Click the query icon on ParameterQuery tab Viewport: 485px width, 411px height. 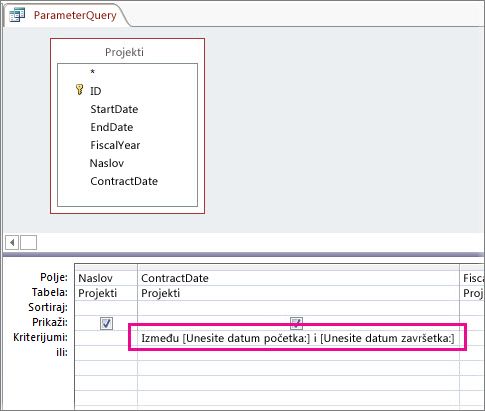(17, 15)
